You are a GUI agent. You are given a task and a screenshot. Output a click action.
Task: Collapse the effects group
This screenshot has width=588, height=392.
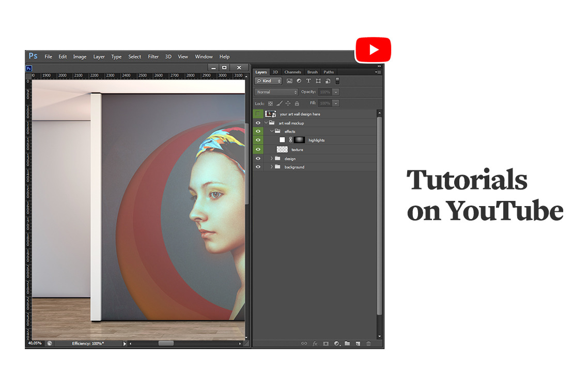tap(271, 131)
